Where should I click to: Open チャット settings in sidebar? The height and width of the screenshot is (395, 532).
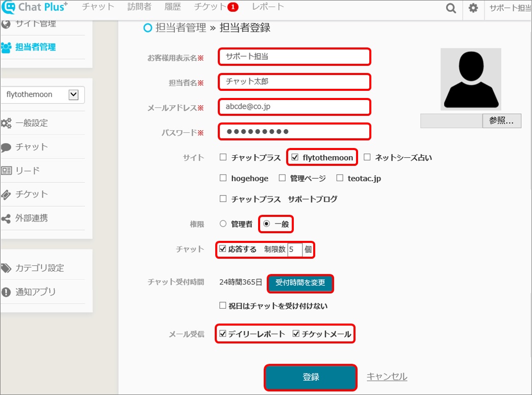[32, 147]
